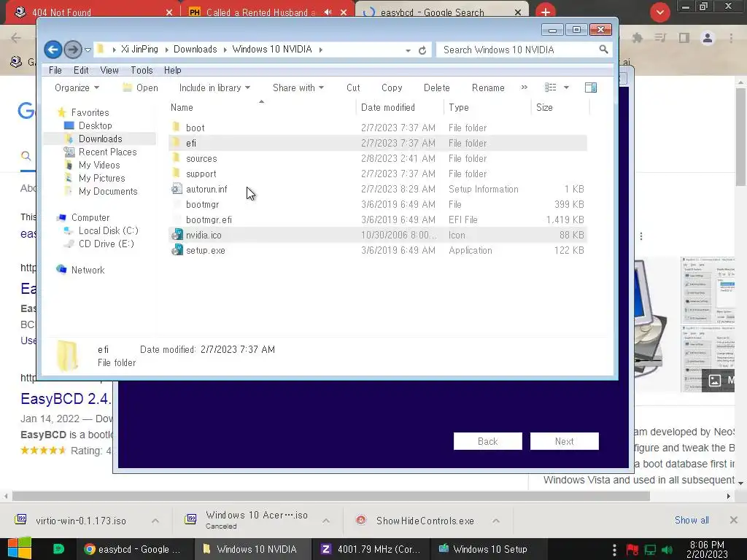Show more toolbar commands chevron
747x560 pixels.
524,87
